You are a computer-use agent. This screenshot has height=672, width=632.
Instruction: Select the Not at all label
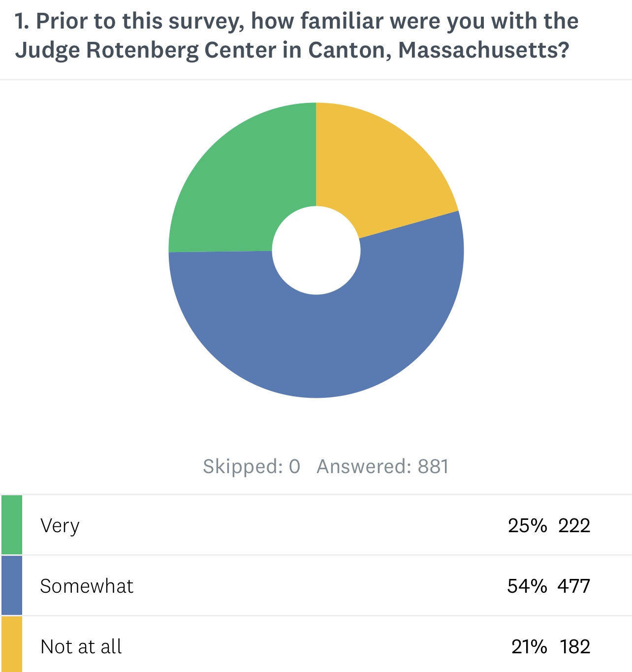tap(81, 646)
